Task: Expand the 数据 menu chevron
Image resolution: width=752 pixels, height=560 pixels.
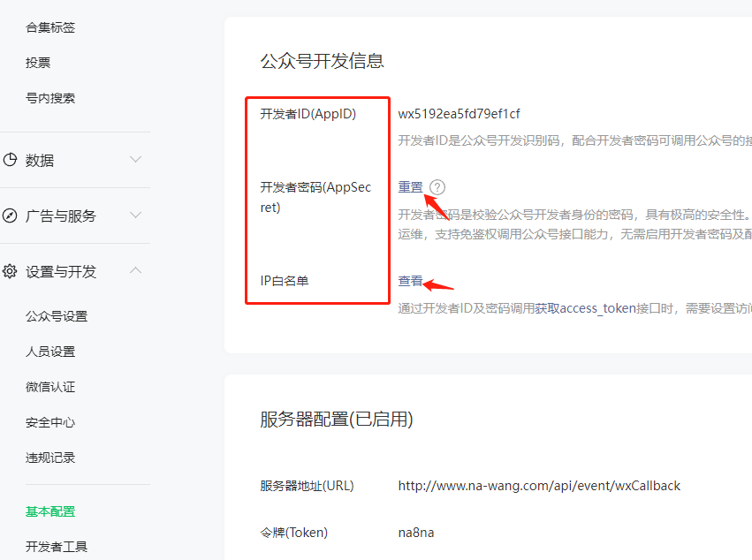Action: pyautogui.click(x=135, y=160)
